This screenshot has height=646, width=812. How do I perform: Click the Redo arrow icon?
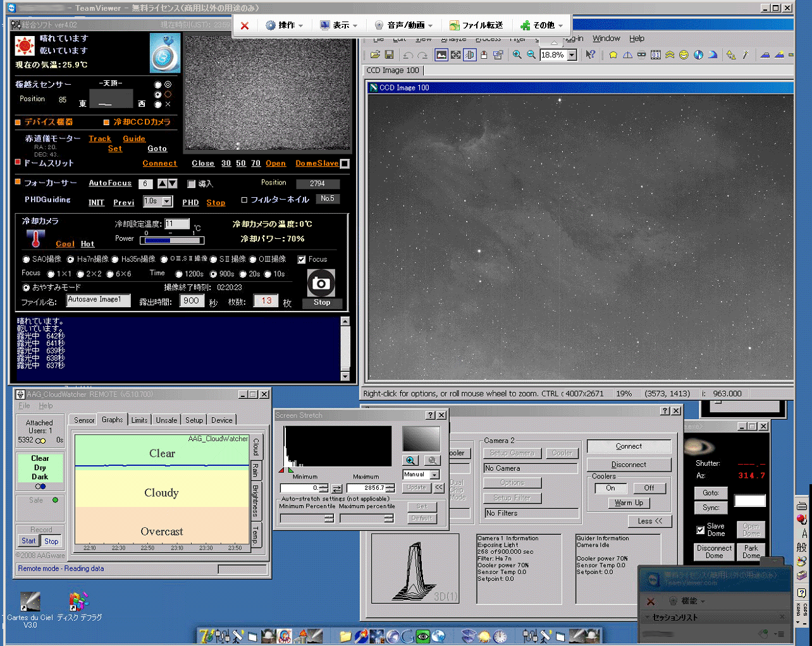[x=422, y=55]
